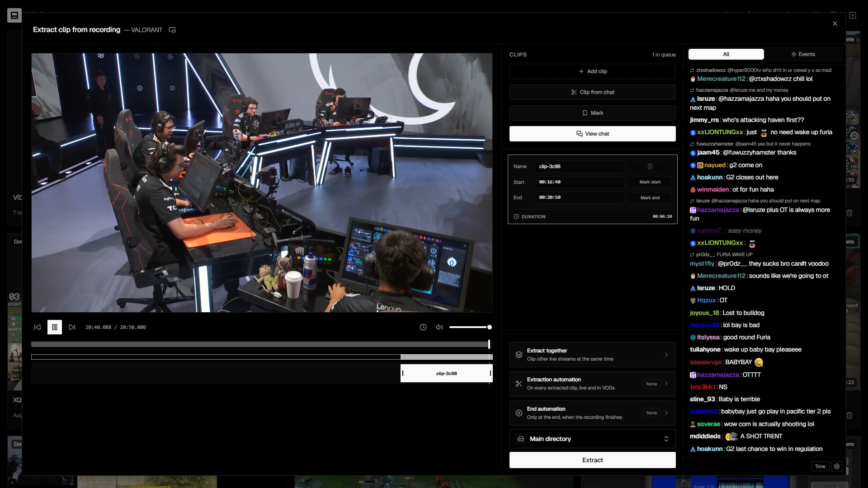868x488 pixels.
Task: Click username jaam45 in chat
Action: 708,152
